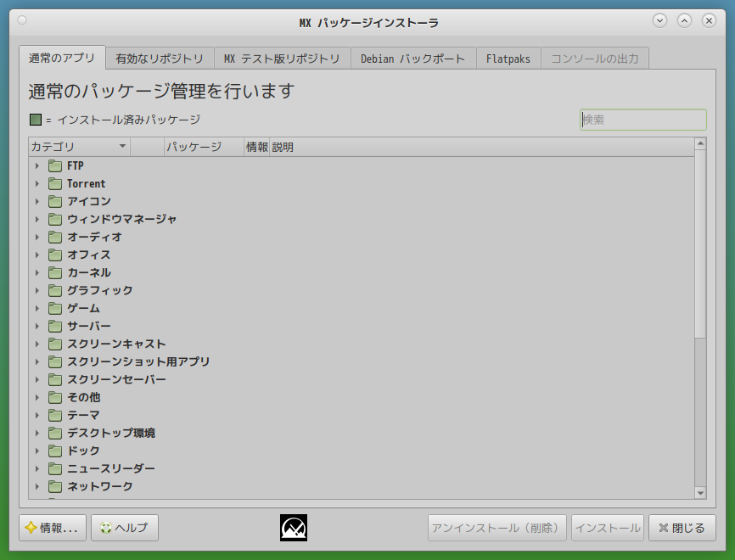Minimize the window with title bar button
Image resolution: width=735 pixels, height=560 pixels.
coord(659,20)
